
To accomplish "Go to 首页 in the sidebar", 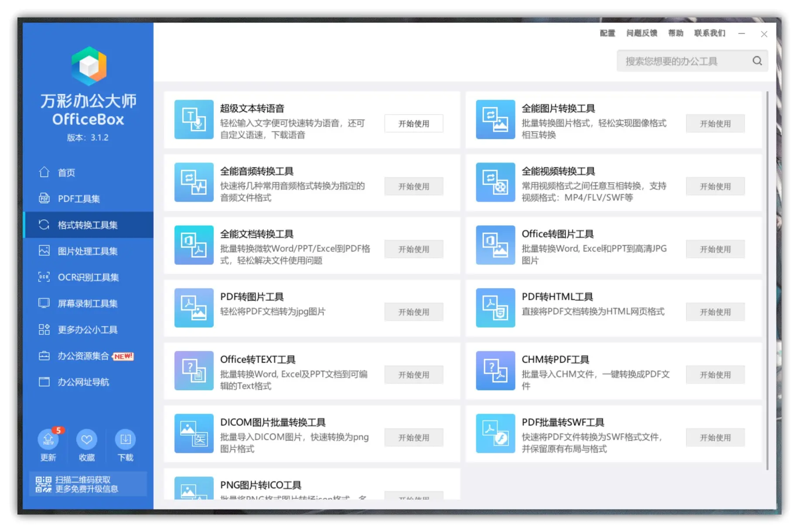I will pos(89,173).
